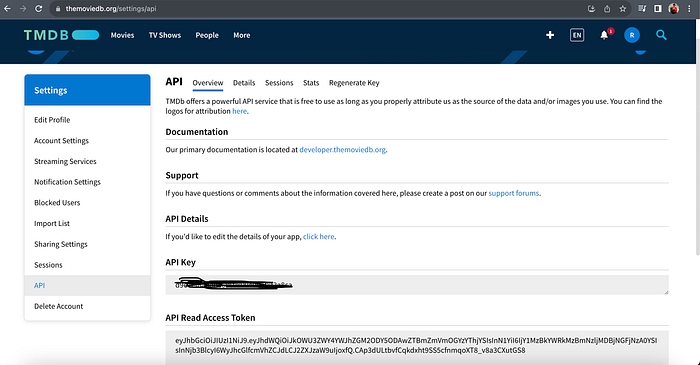Viewport: 700px width, 365px height.
Task: Click the TMDB logo
Action: [61, 35]
